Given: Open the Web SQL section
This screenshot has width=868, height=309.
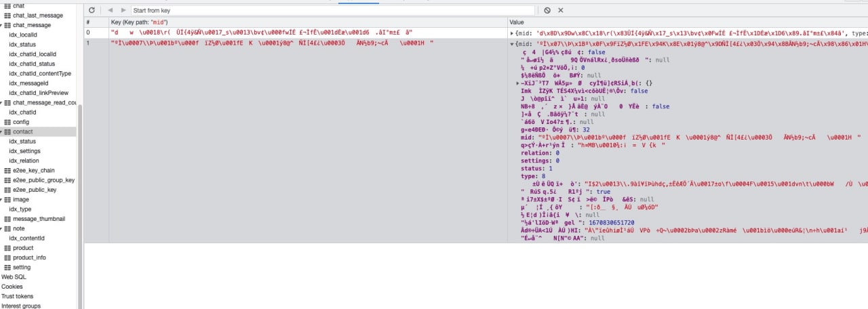Looking at the screenshot, I should [x=14, y=277].
